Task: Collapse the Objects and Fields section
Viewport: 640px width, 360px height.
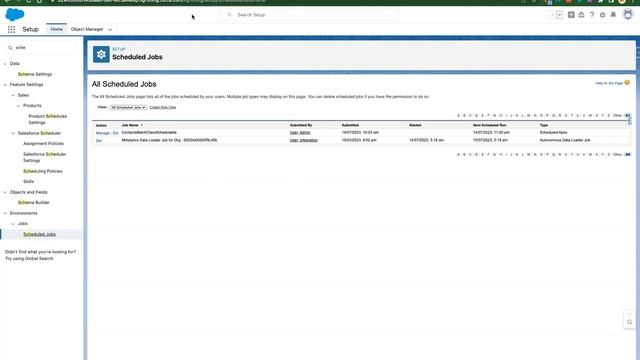Action: [x=5, y=192]
